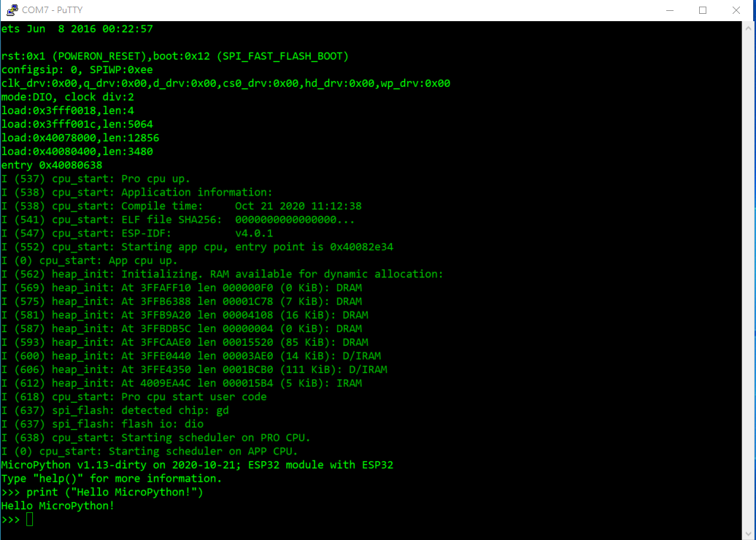Click the 'Starting app cpu, entry point' line
This screenshot has height=540, width=756.
point(197,247)
